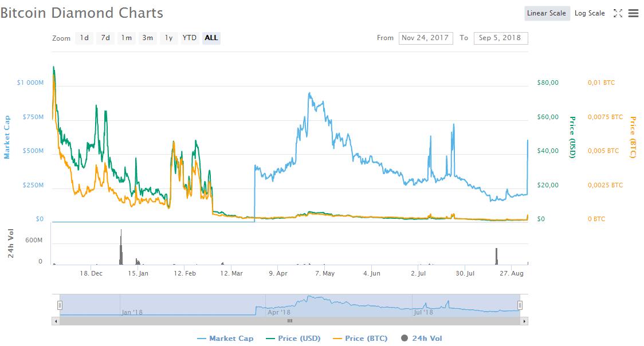Grab the right navigator range handle
The height and width of the screenshot is (346, 644).
tap(520, 305)
